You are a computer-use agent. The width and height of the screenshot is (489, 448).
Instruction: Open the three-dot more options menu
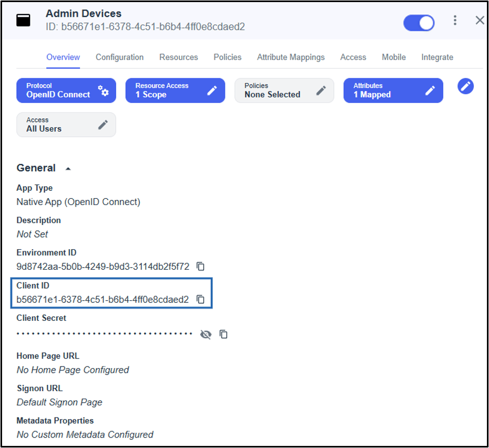[455, 21]
